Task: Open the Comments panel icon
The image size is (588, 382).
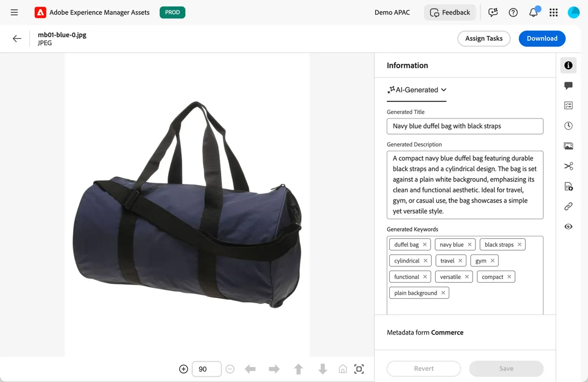Action: tap(568, 86)
